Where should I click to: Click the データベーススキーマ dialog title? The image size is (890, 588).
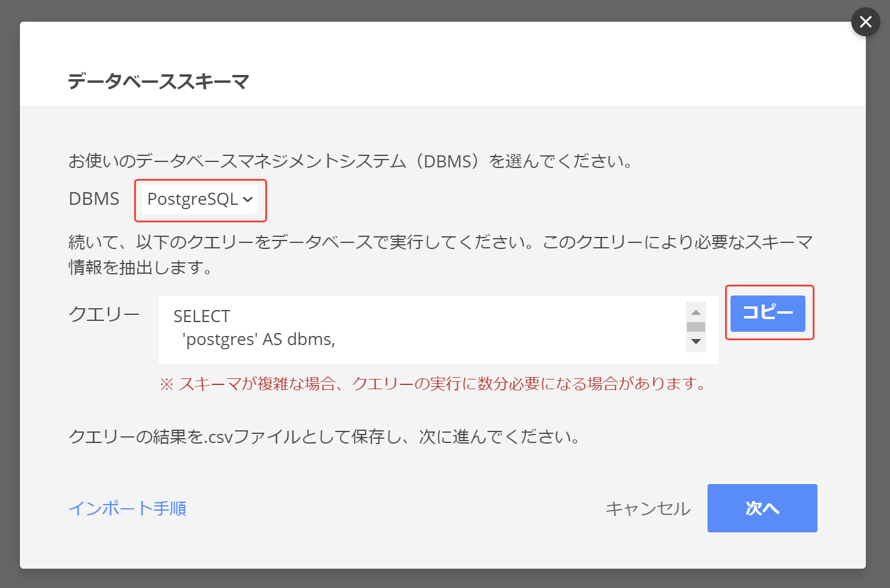click(x=158, y=82)
